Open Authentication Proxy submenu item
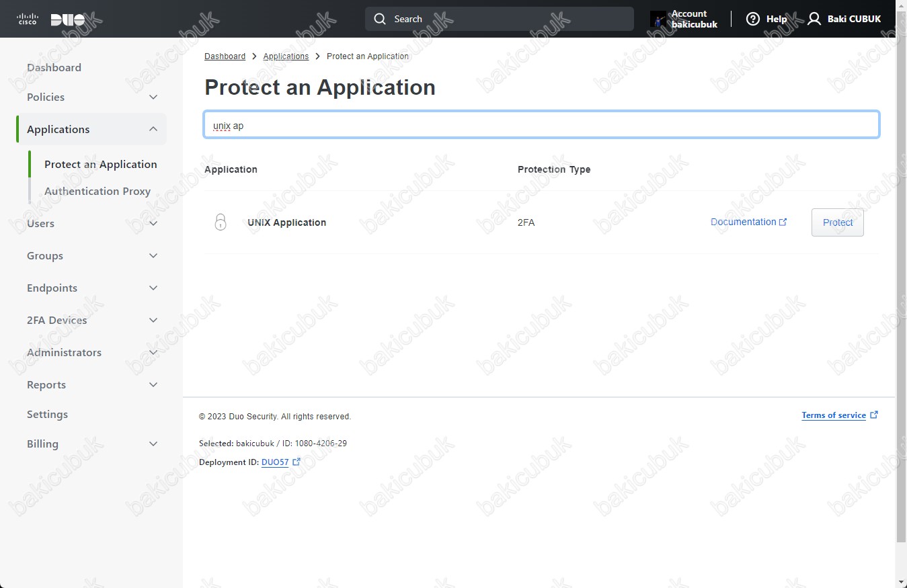The width and height of the screenshot is (907, 588). (97, 191)
